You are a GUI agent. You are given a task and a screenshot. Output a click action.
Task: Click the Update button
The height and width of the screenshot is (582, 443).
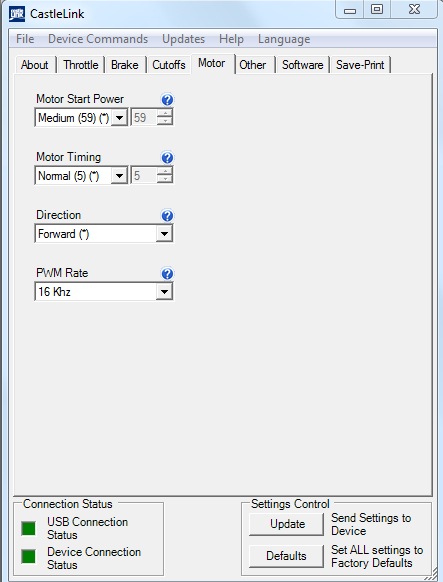(x=286, y=524)
